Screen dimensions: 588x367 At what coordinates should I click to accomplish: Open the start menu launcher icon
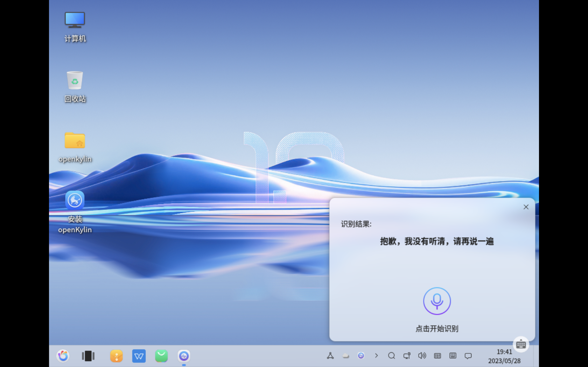[x=63, y=356]
